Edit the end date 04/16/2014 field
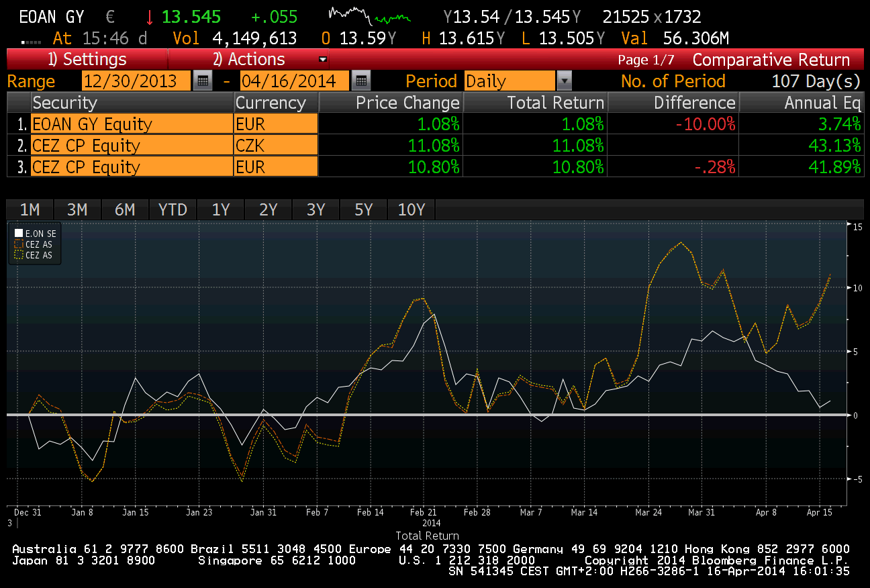 pos(294,81)
